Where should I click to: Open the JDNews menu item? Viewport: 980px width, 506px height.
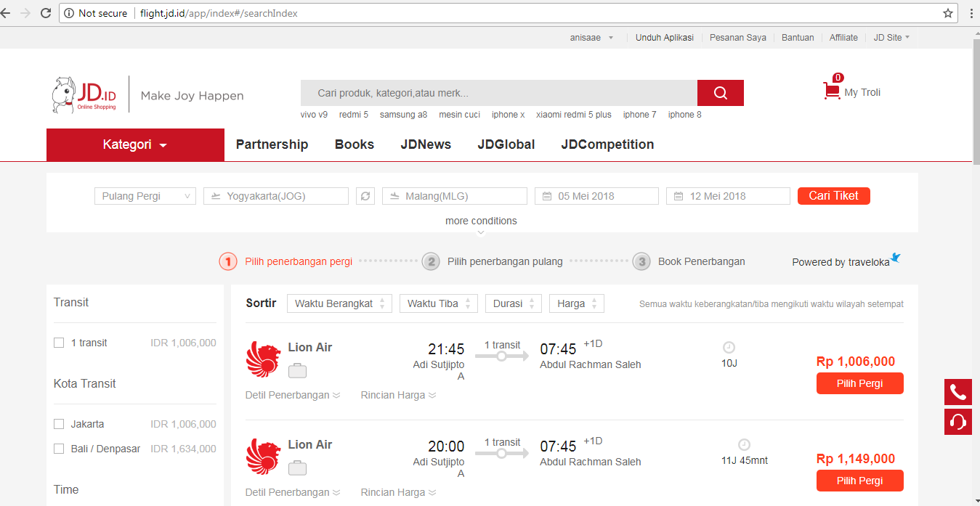[x=426, y=144]
